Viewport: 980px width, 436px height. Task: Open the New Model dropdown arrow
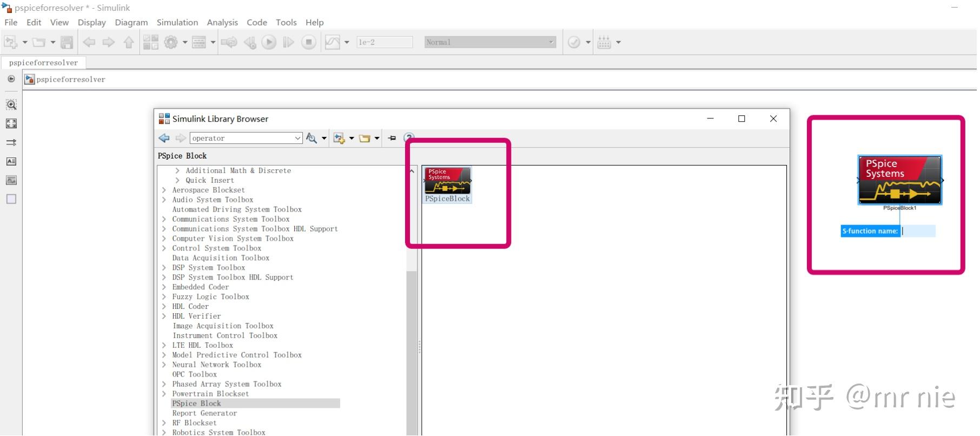(25, 42)
